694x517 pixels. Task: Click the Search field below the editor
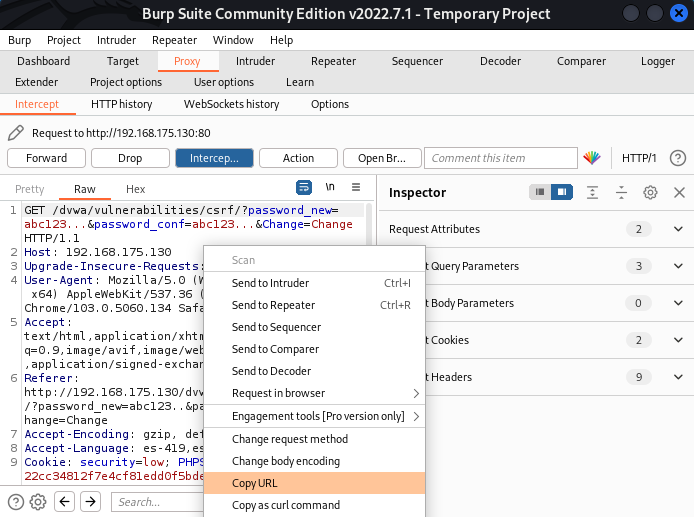(x=157, y=502)
